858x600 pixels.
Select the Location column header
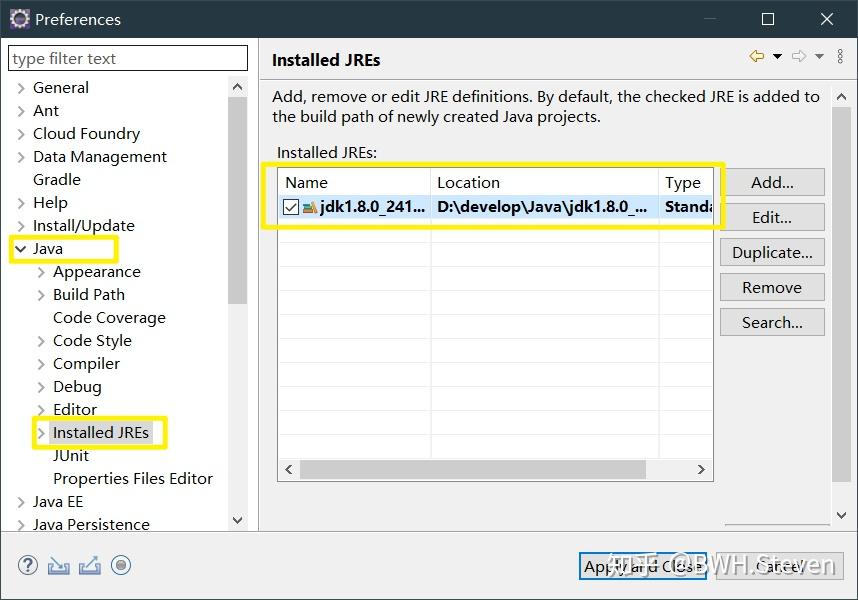click(470, 183)
